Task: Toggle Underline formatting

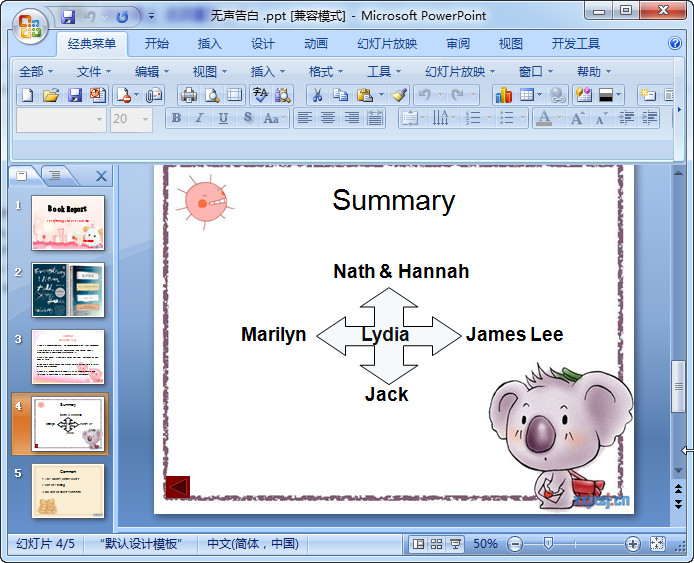Action: [224, 118]
